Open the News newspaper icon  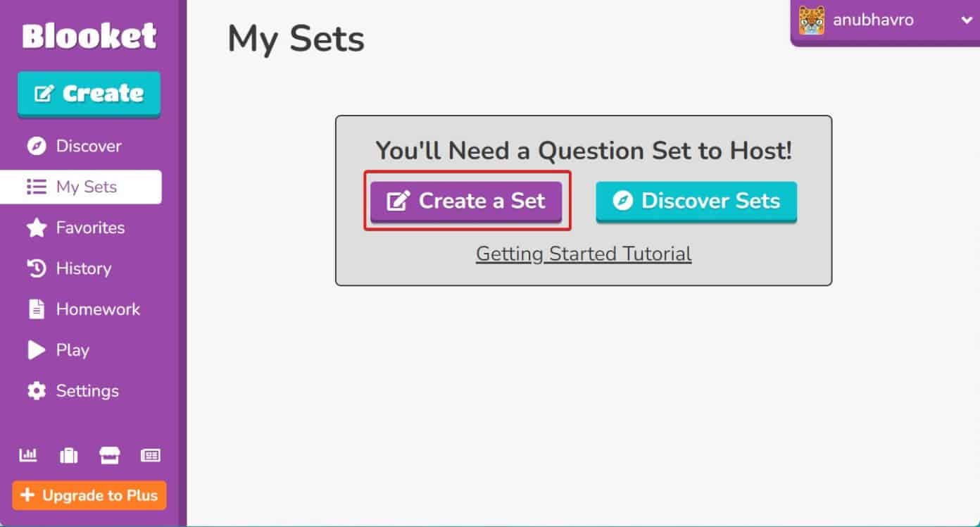coord(150,456)
